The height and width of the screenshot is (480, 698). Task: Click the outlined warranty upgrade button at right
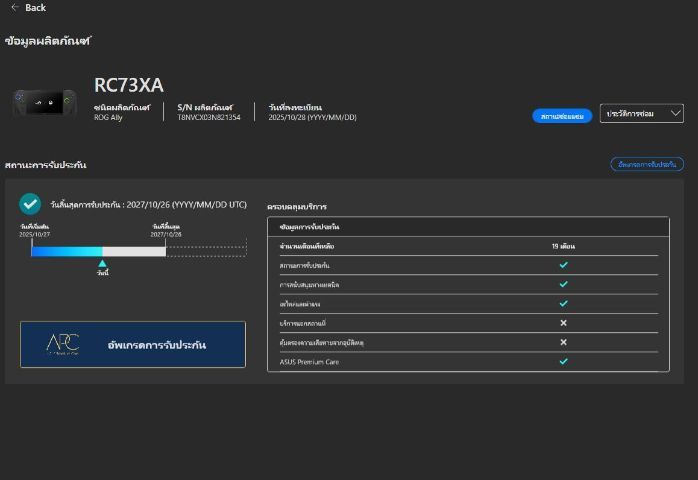pos(646,164)
